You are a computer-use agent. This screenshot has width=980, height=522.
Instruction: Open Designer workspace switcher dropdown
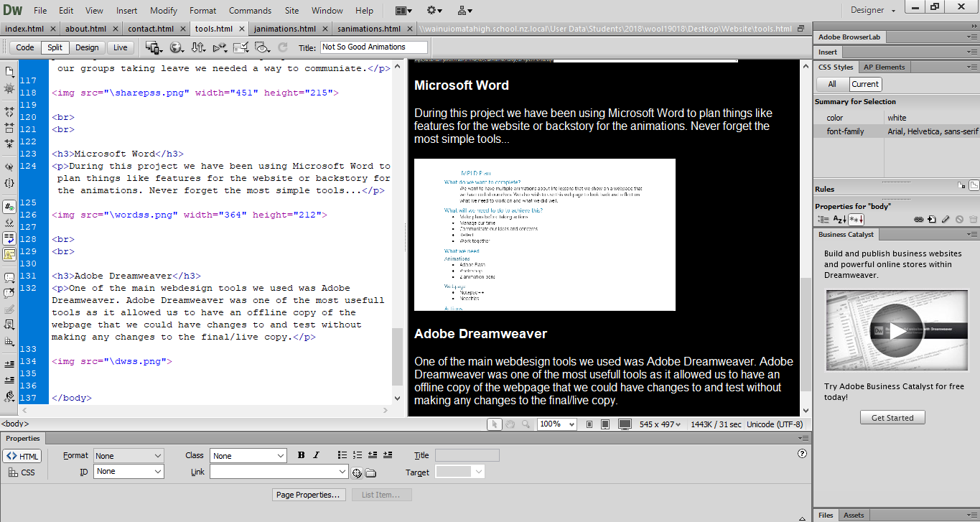[873, 11]
